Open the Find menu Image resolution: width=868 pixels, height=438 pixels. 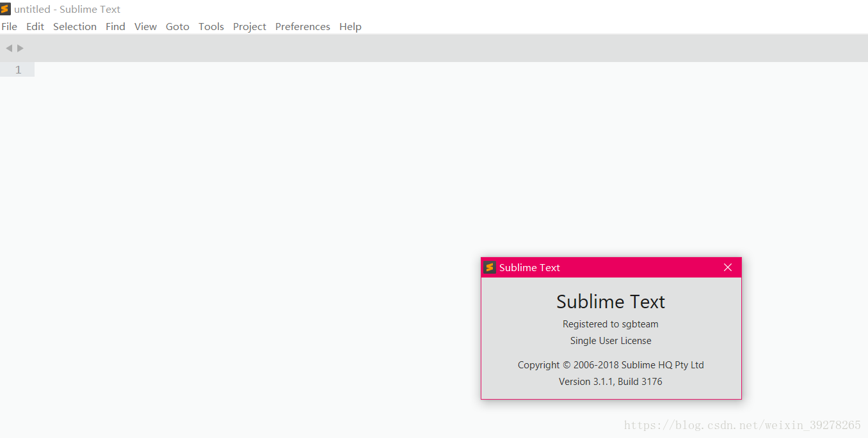[115, 26]
